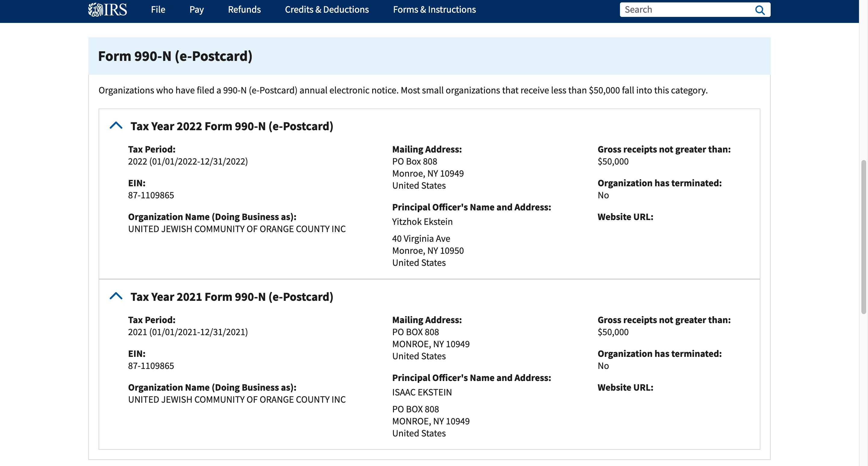Click principal officer name ISAAC EKSTEIN
868x466 pixels.
422,392
